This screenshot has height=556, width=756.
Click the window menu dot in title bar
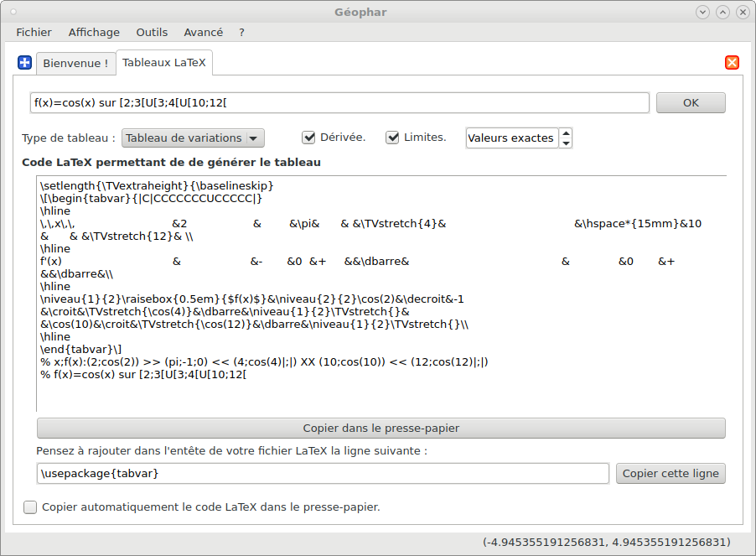coord(13,12)
